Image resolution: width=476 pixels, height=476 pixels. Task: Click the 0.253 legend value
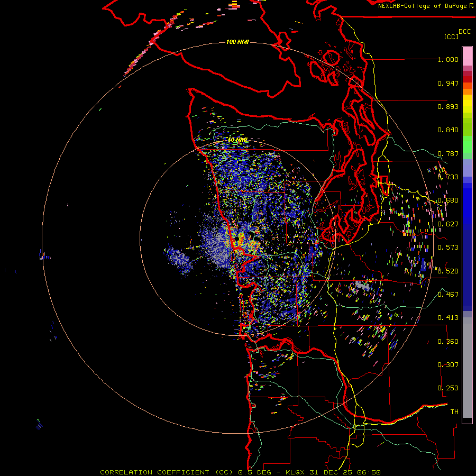tap(448, 388)
